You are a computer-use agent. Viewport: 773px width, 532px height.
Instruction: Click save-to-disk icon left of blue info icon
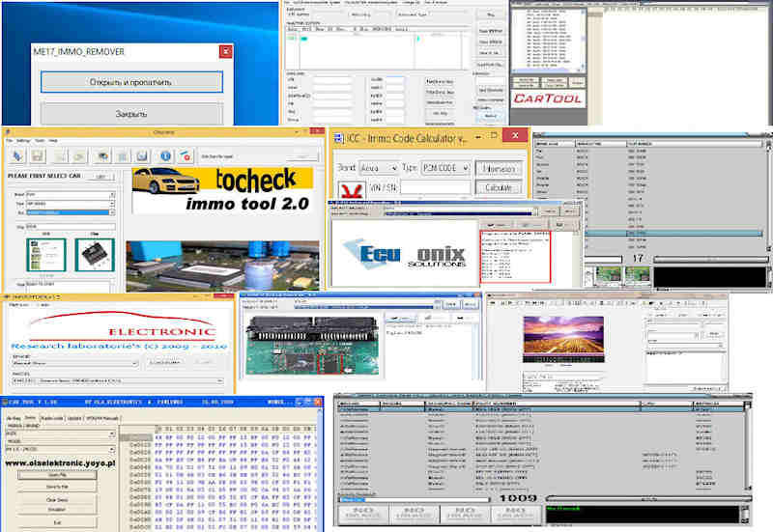pyautogui.click(x=142, y=156)
